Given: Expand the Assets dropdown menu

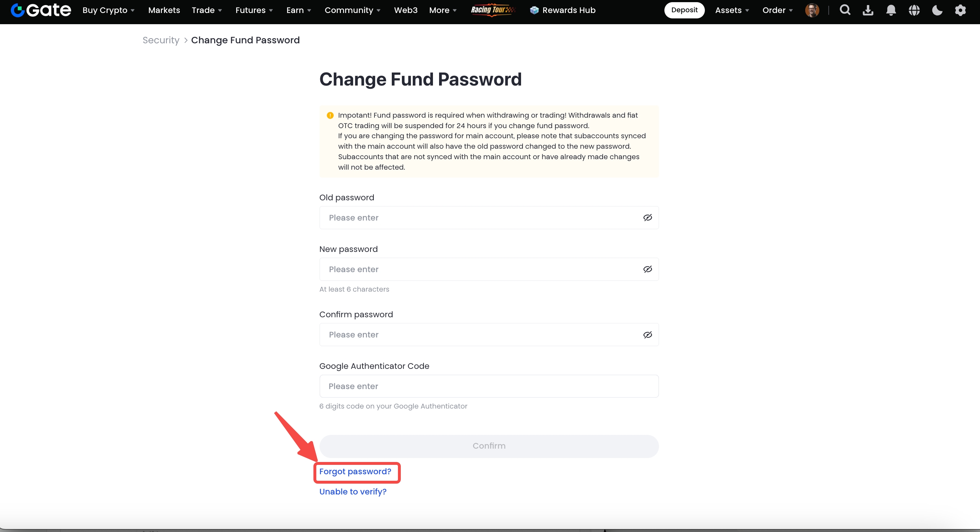Looking at the screenshot, I should [732, 10].
